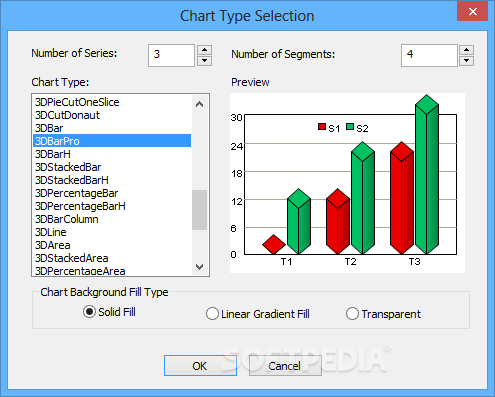495x397 pixels.
Task: Choose 3DStackedBar chart type
Action: point(112,167)
